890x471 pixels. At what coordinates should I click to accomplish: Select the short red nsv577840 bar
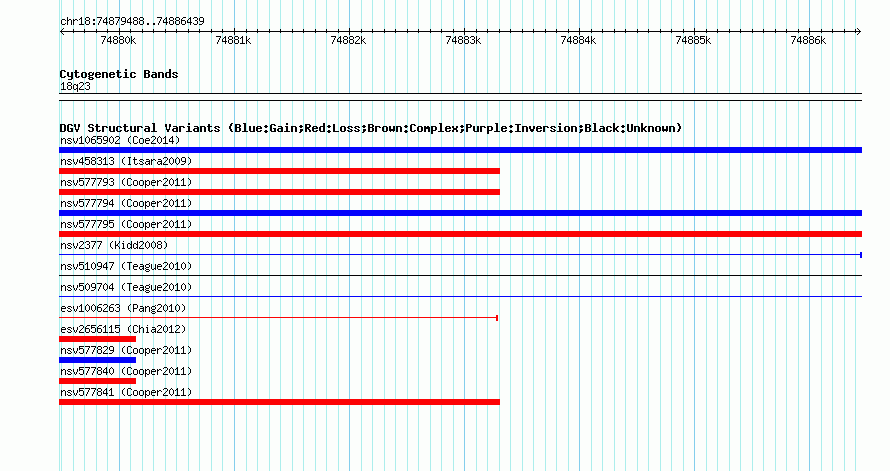(98, 381)
